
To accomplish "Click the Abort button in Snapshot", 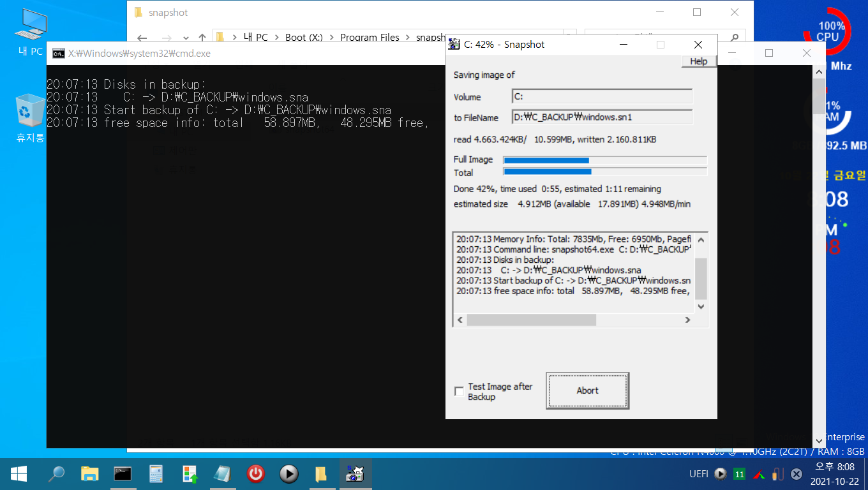I will click(x=588, y=390).
